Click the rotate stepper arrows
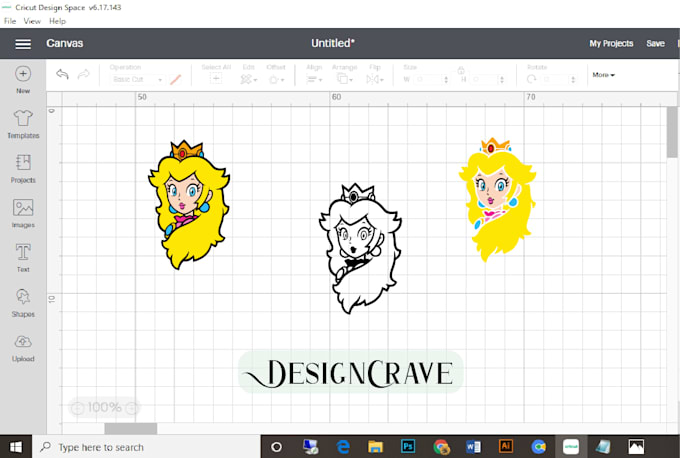 tap(573, 79)
